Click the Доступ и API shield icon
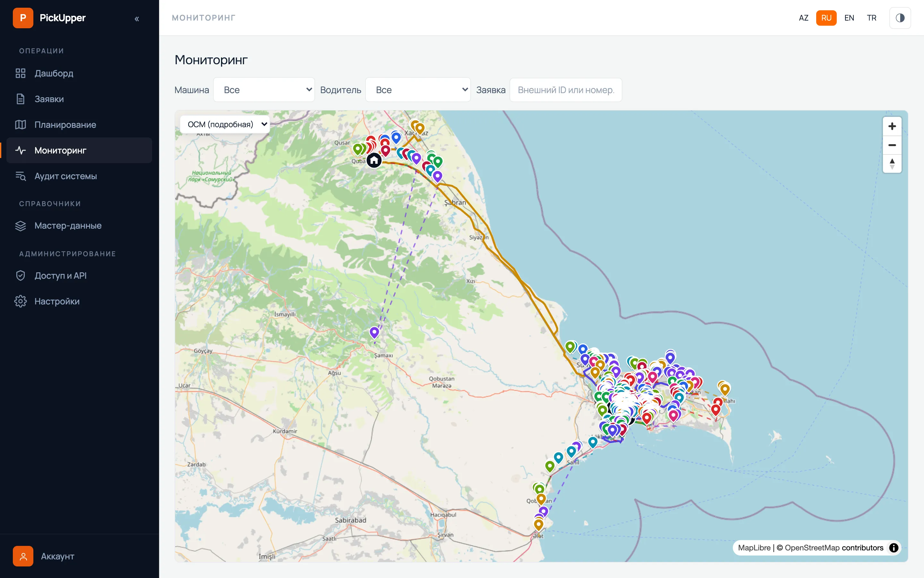924x578 pixels. 21,276
